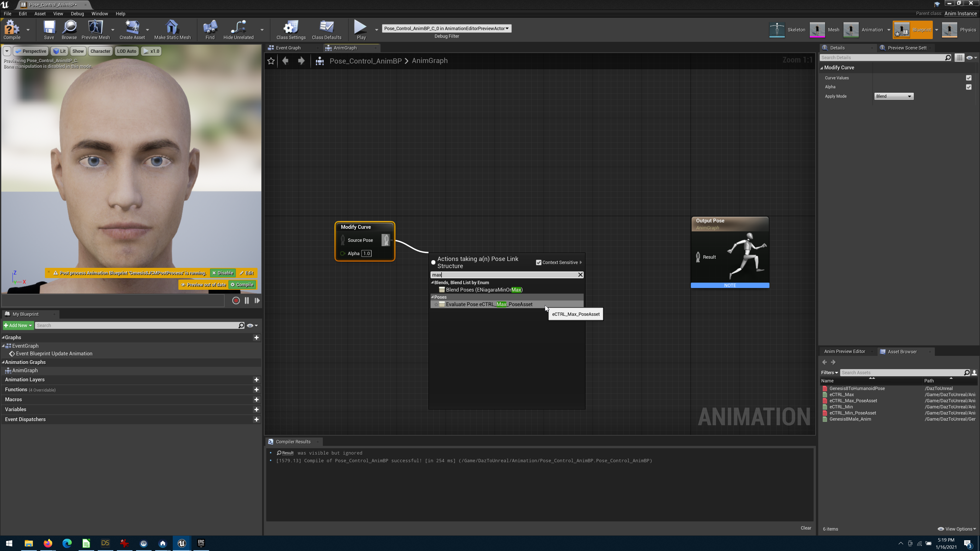This screenshot has width=980, height=551.
Task: Add new graph with plus icon
Action: [x=256, y=338]
